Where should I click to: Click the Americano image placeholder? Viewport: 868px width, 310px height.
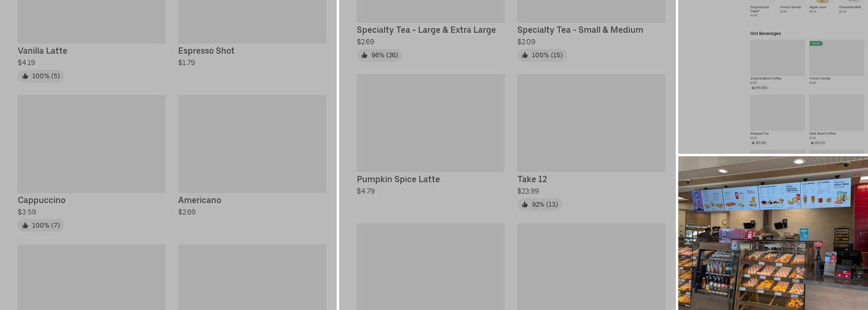coord(252,144)
